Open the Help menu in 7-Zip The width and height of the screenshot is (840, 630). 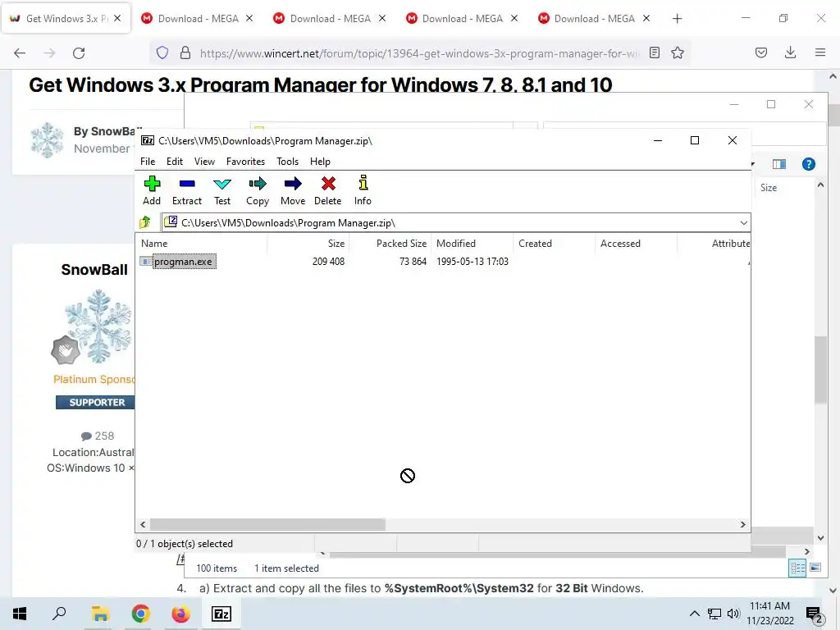pos(320,162)
